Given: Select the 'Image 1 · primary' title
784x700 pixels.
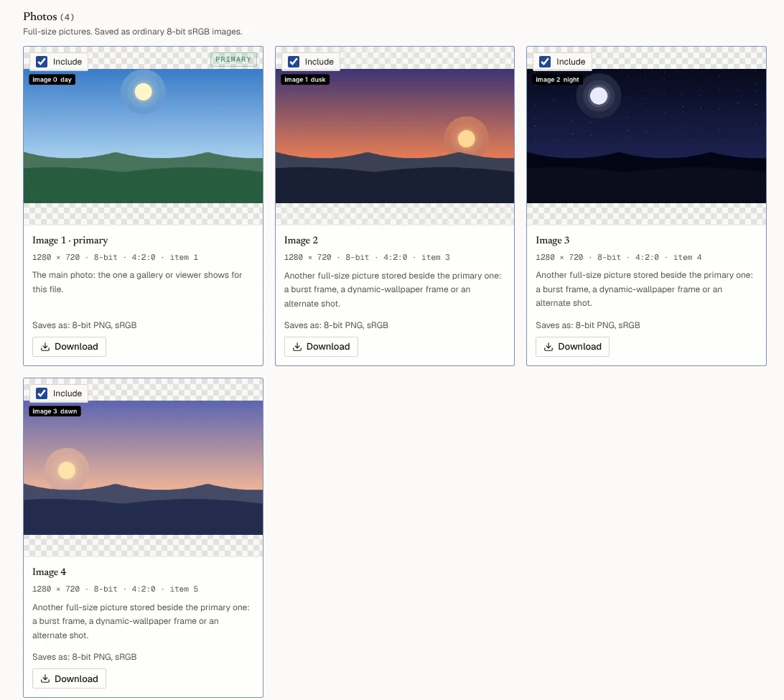Looking at the screenshot, I should 70,241.
